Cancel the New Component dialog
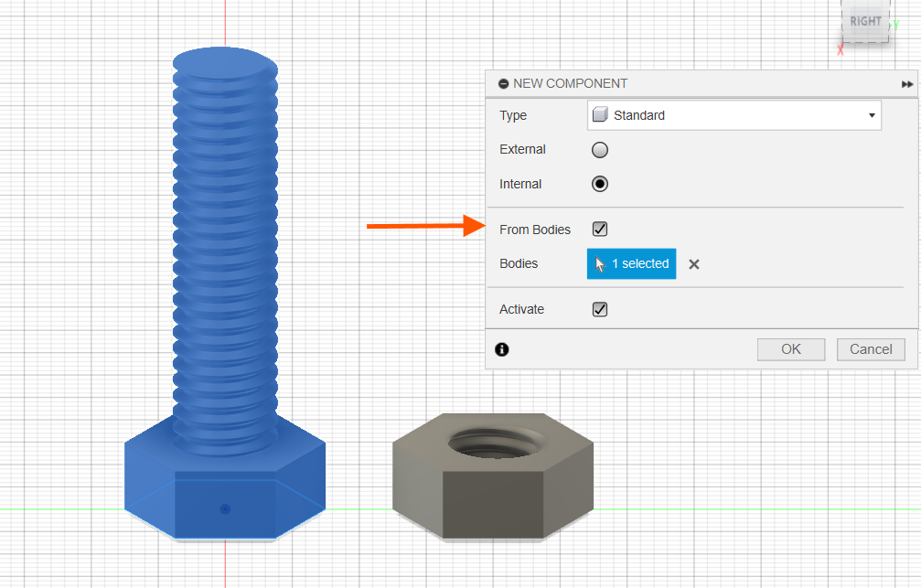 coord(871,349)
